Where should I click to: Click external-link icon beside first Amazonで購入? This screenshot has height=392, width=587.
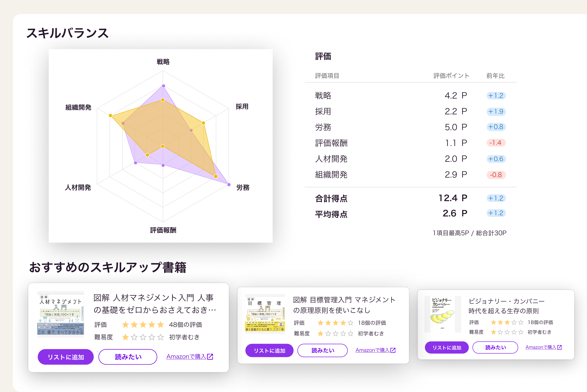pos(210,357)
